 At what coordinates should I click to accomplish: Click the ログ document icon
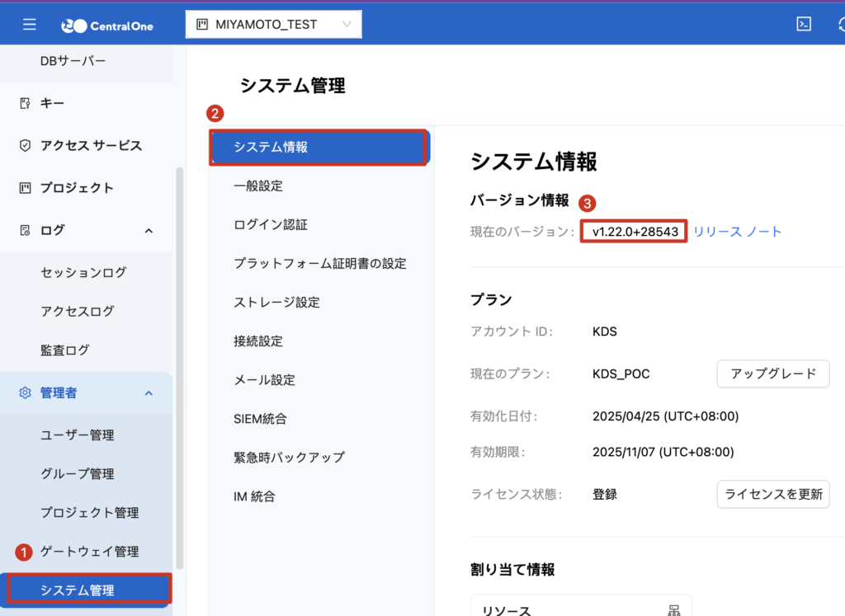(x=25, y=231)
